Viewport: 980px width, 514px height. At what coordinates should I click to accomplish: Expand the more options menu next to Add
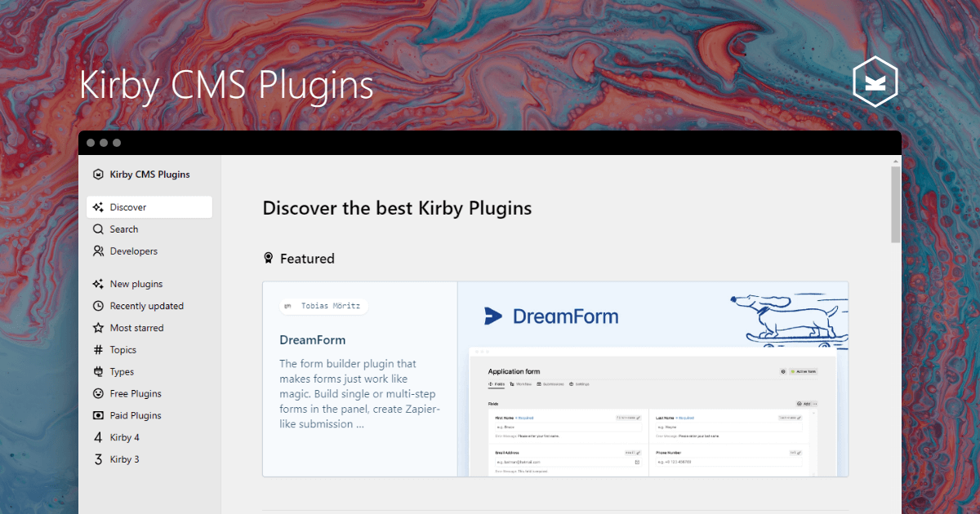pyautogui.click(x=815, y=403)
